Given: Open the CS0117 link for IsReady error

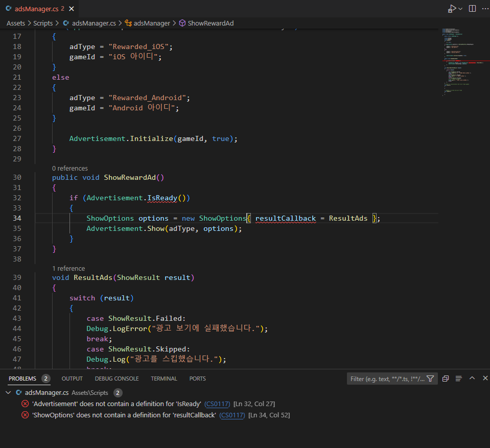Looking at the screenshot, I should 217,404.
